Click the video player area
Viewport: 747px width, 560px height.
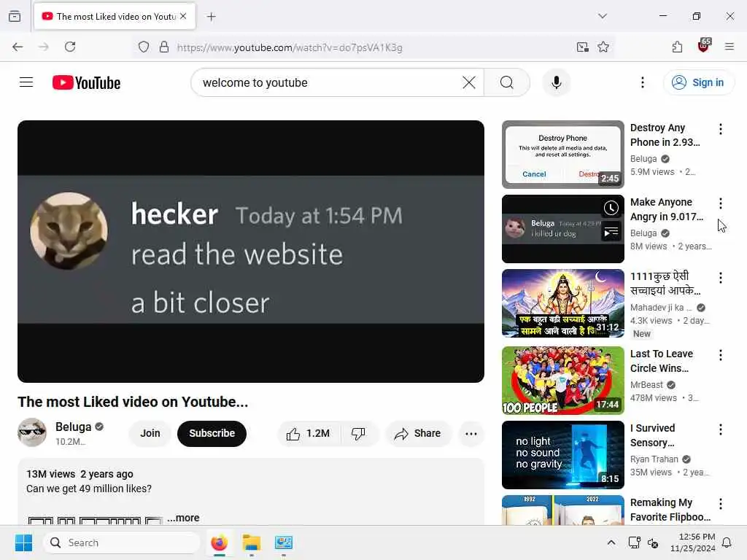click(x=251, y=251)
